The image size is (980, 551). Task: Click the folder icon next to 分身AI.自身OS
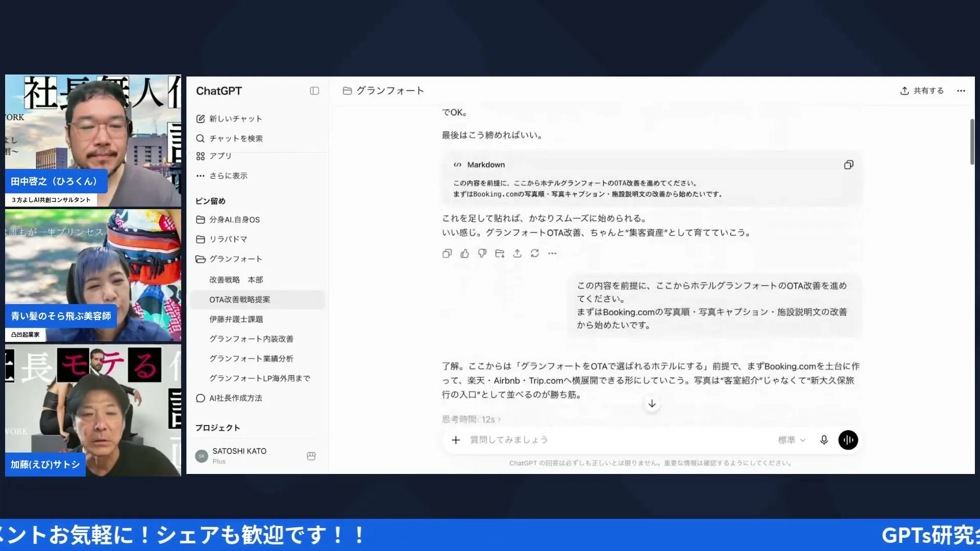[x=201, y=219]
